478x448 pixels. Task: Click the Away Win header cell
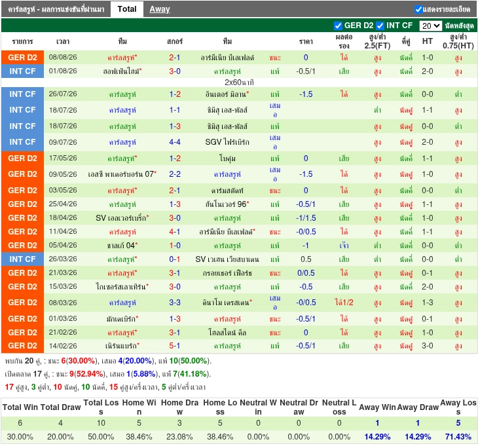point(377,407)
